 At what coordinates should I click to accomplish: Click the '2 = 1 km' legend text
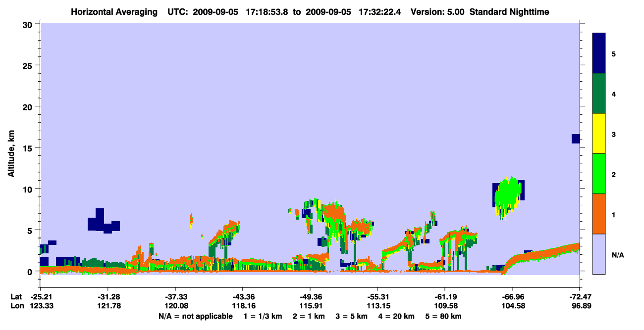[x=308, y=316]
